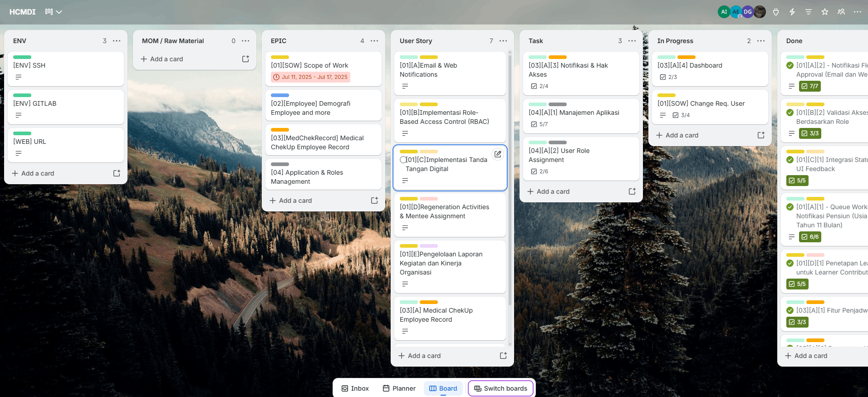Star the HCMDI board

(x=825, y=12)
